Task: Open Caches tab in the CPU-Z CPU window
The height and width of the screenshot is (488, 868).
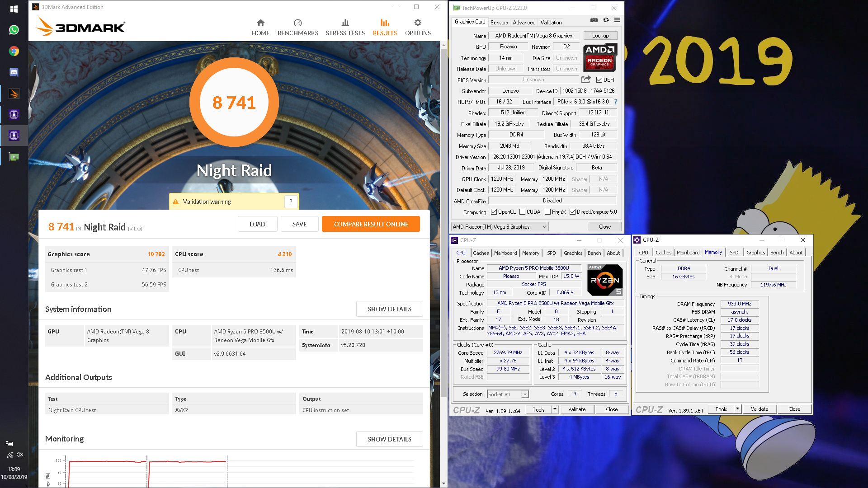Action: (481, 253)
